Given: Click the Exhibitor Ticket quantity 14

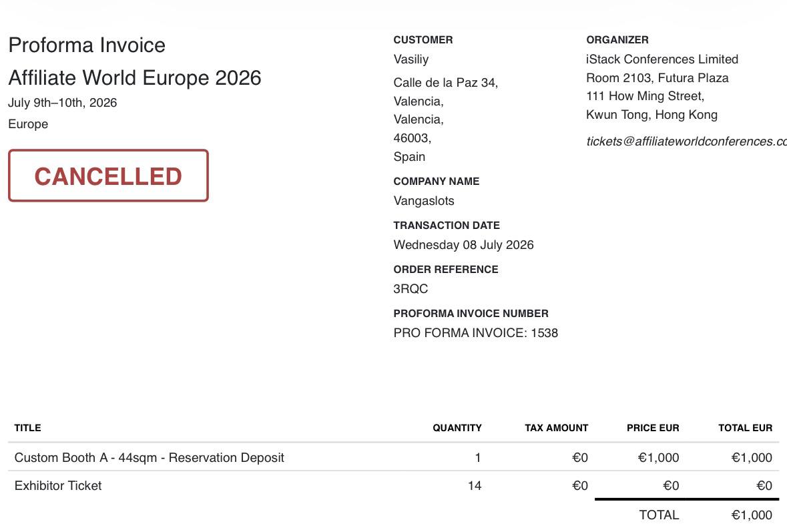Looking at the screenshot, I should tap(475, 486).
